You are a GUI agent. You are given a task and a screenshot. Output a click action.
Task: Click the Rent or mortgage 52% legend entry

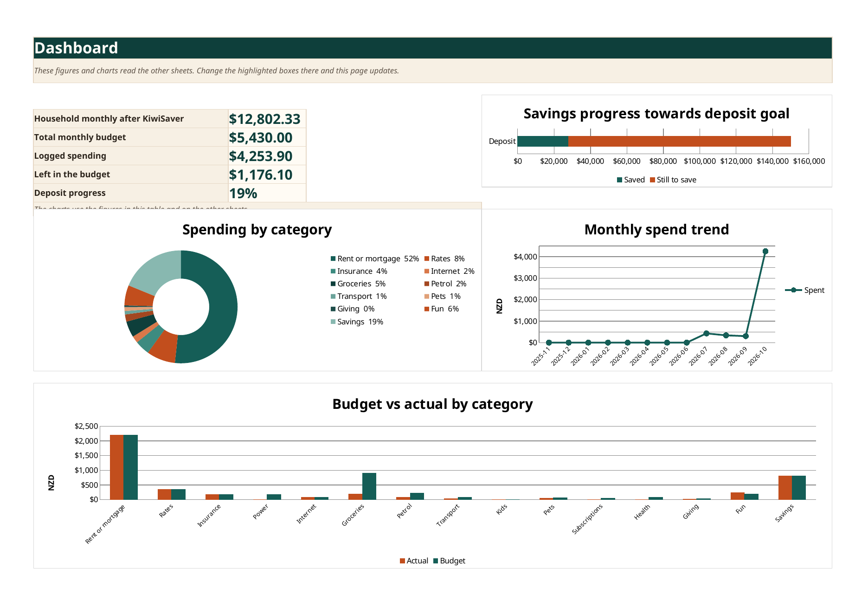tap(375, 259)
